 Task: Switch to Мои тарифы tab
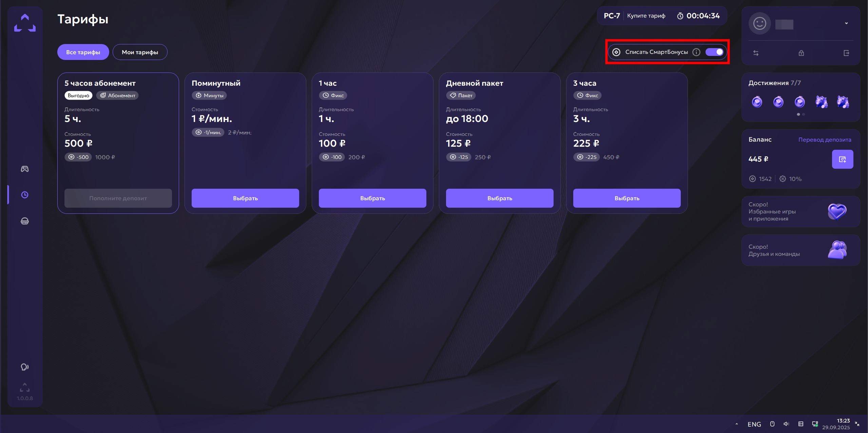click(140, 52)
